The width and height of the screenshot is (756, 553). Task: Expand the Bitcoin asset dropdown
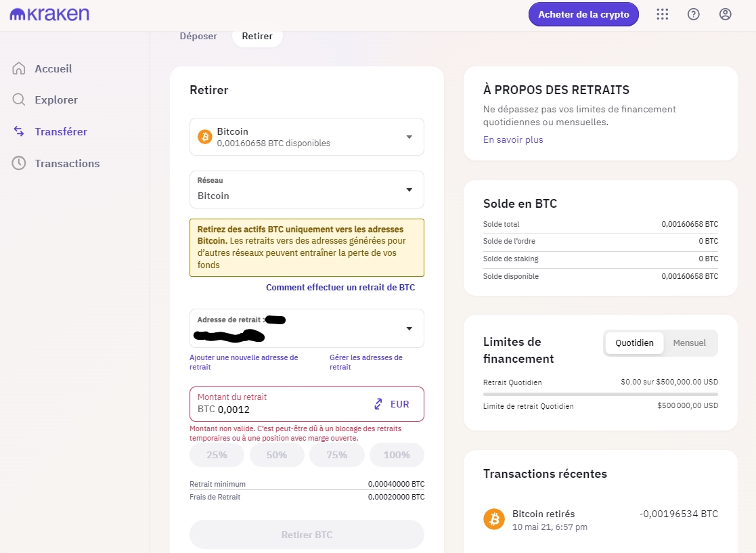click(307, 137)
